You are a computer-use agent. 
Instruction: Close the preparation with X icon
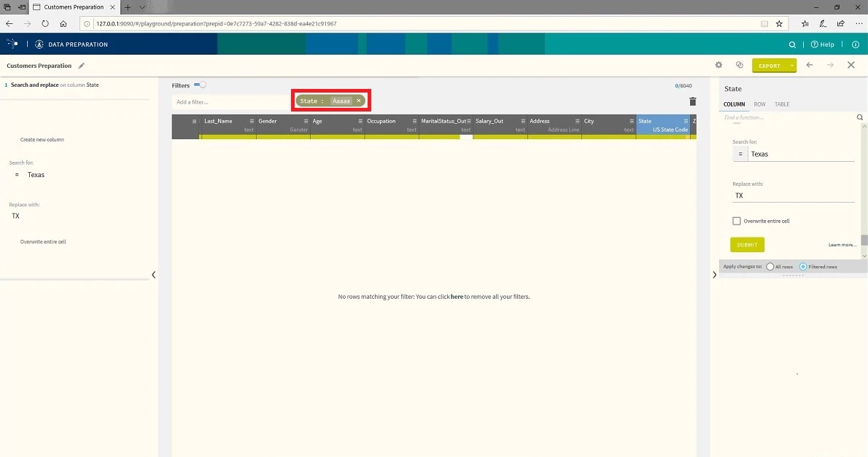(x=850, y=65)
